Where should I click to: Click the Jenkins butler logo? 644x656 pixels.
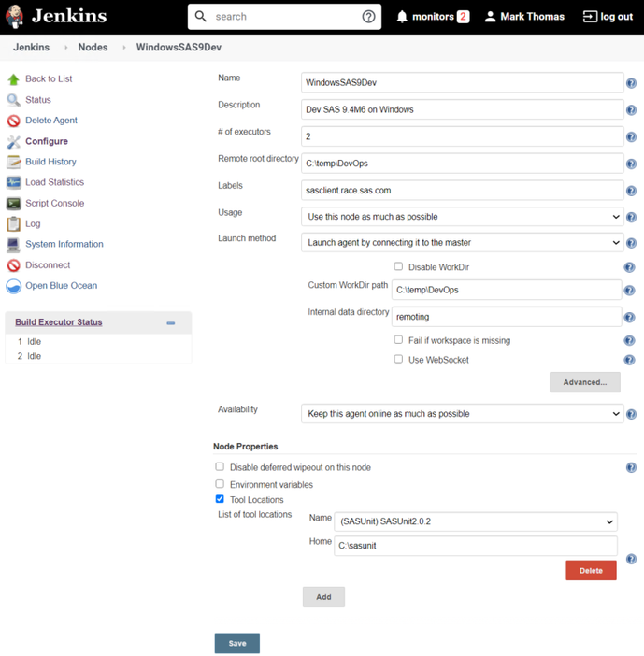click(x=14, y=17)
